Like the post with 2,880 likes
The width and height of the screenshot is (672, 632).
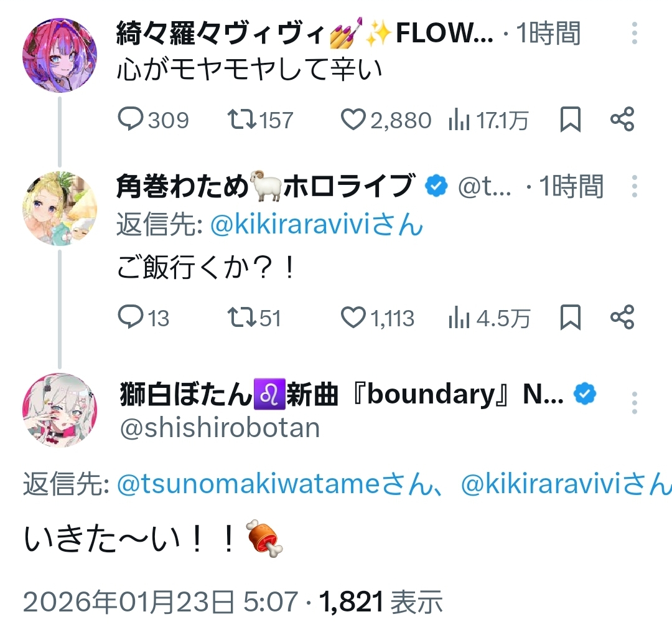[x=353, y=120]
